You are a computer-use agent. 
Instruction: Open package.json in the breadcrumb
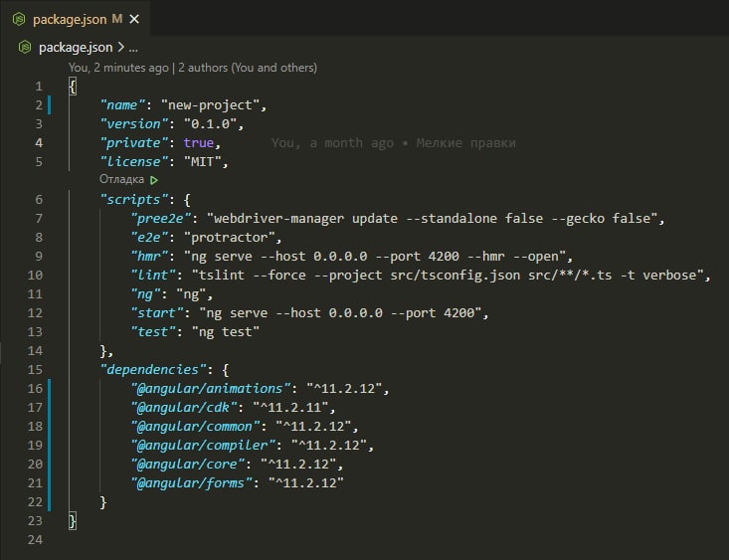76,48
